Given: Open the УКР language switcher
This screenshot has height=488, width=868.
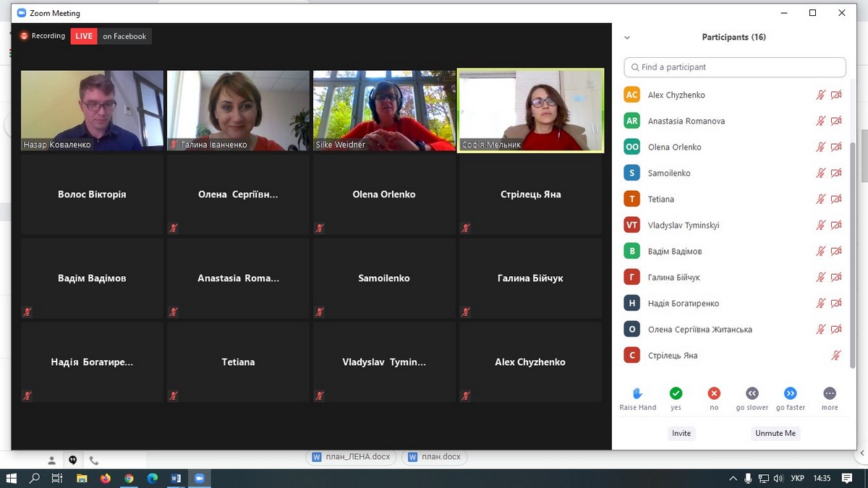Looking at the screenshot, I should coord(797,479).
